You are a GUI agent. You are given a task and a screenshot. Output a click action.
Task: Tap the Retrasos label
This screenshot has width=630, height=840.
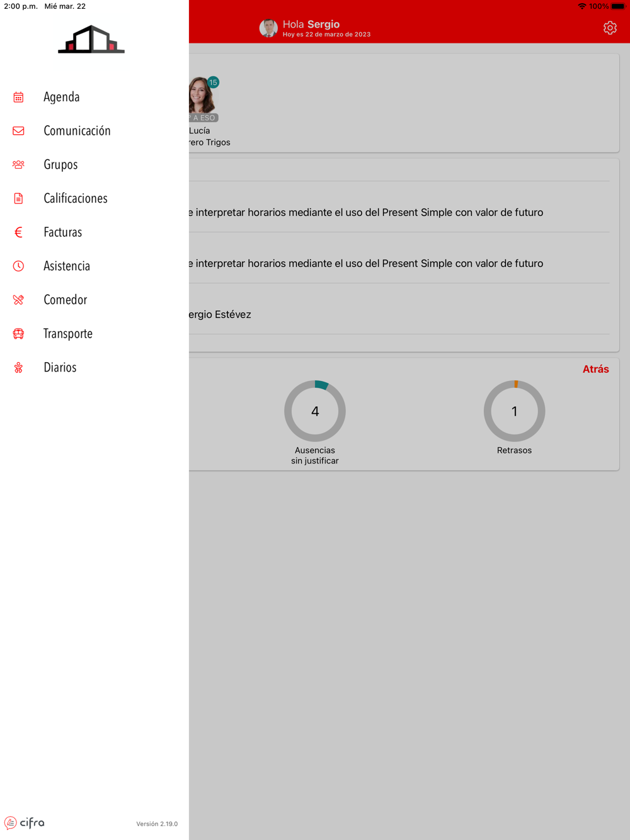[x=514, y=450]
